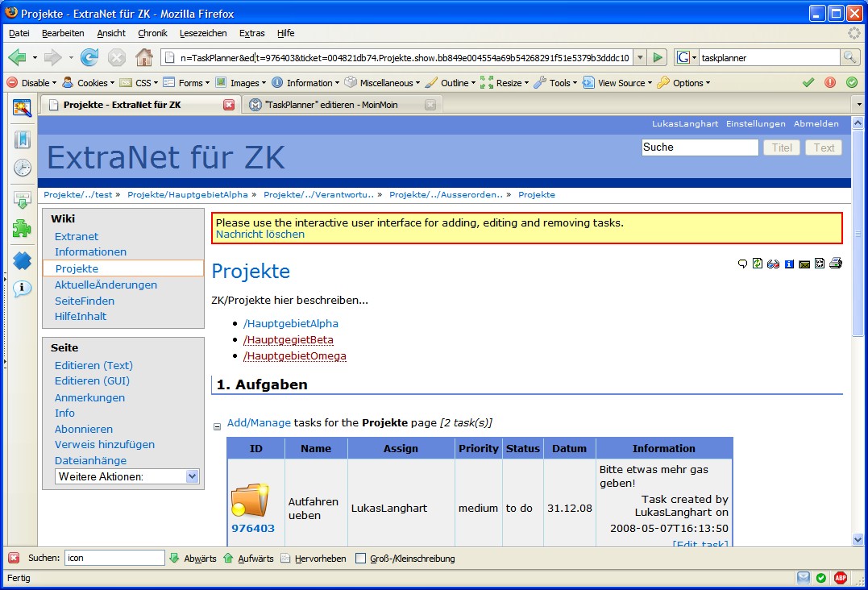Expand the Web Developer Forms menu
The height and width of the screenshot is (590, 868).
(185, 83)
